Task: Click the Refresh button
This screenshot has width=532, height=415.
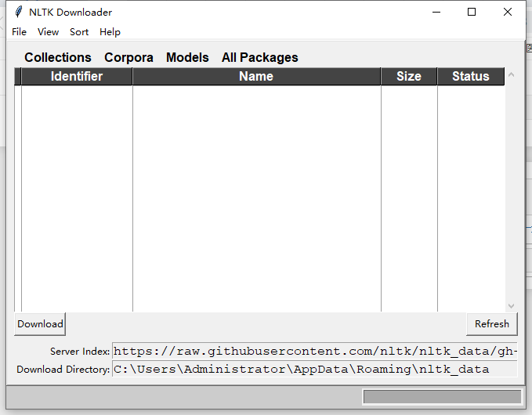Action: (x=491, y=324)
